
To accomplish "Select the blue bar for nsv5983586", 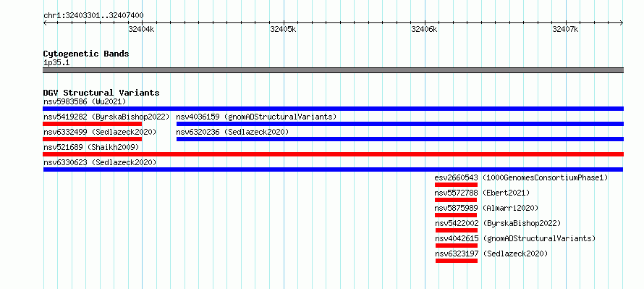I will pyautogui.click(x=333, y=109).
